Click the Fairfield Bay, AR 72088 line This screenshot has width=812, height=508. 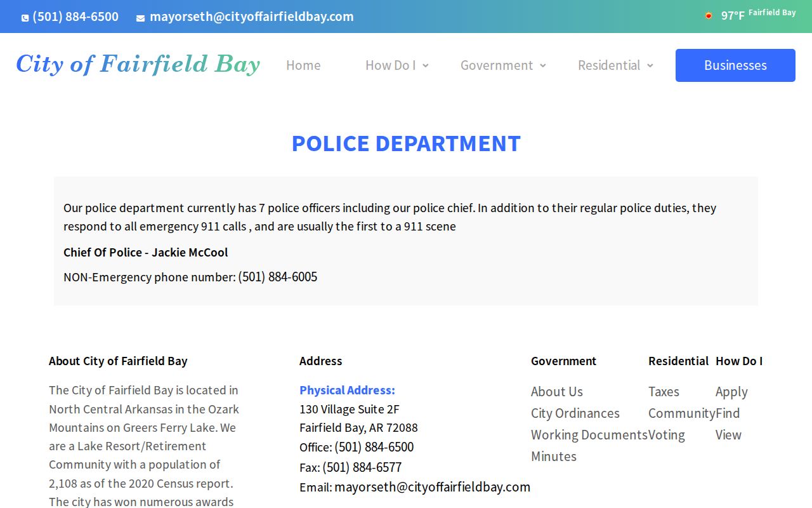click(x=358, y=427)
